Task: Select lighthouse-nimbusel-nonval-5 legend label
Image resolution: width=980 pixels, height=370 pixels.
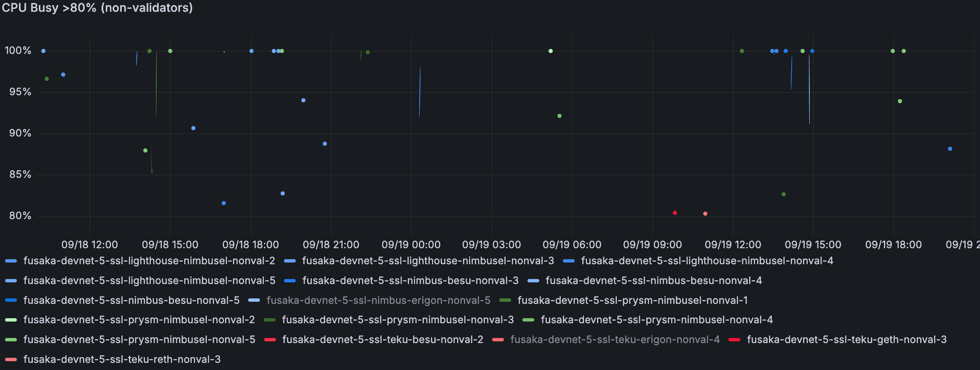Action: coord(149,280)
